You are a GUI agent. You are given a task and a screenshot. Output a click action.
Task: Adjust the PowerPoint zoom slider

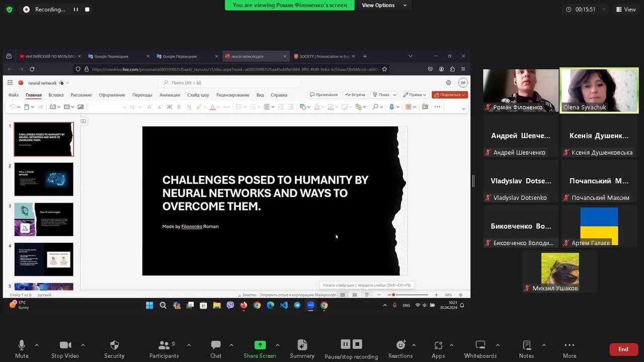(393, 295)
